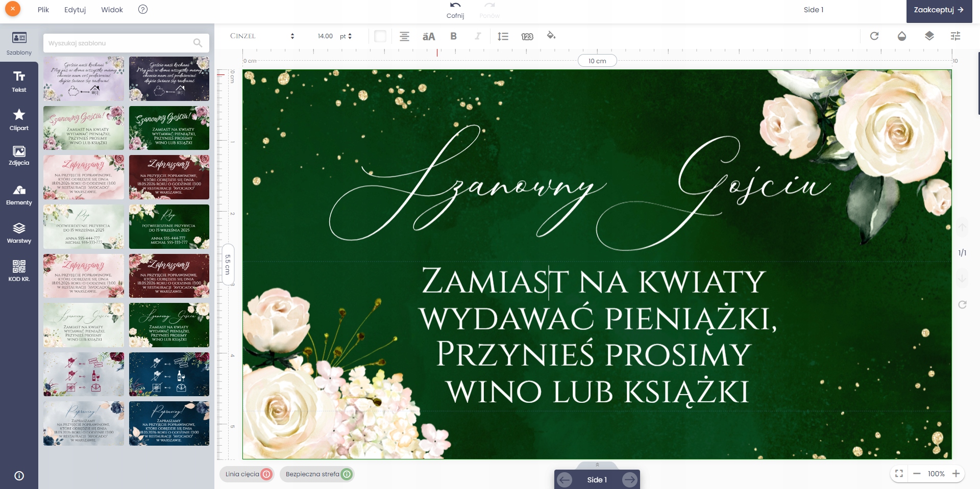This screenshot has width=980, height=489.
Task: Open the Plik menu
Action: point(43,10)
